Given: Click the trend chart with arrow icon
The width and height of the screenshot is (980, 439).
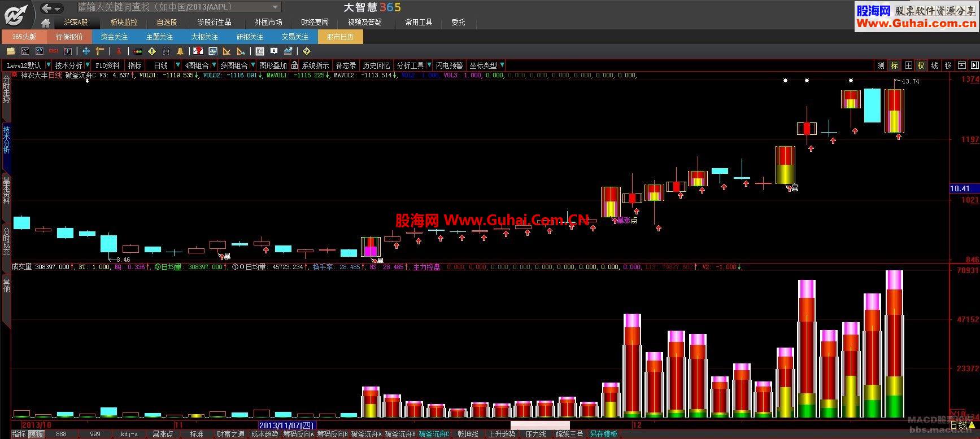Looking at the screenshot, I should point(288,51).
